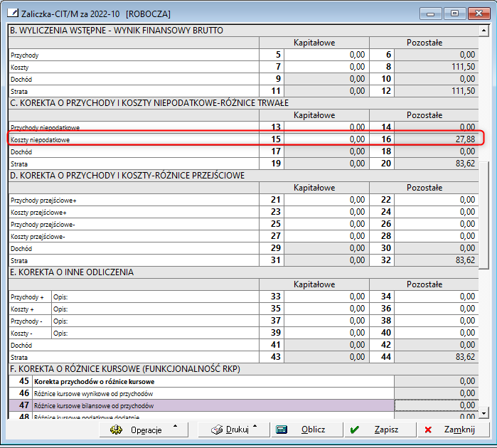This screenshot has height=448, width=497.
Task: Select field 40 Pozostałe value
Action: pyautogui.click(x=436, y=333)
